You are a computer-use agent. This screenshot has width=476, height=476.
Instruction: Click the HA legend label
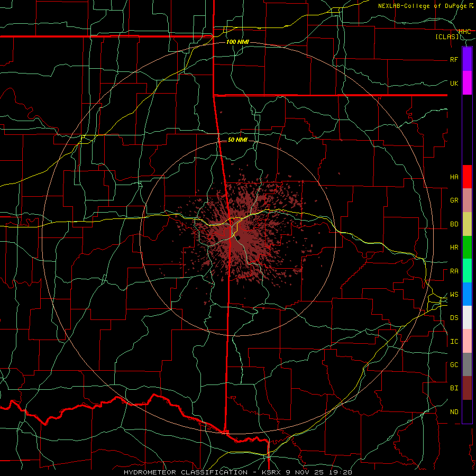click(x=454, y=177)
